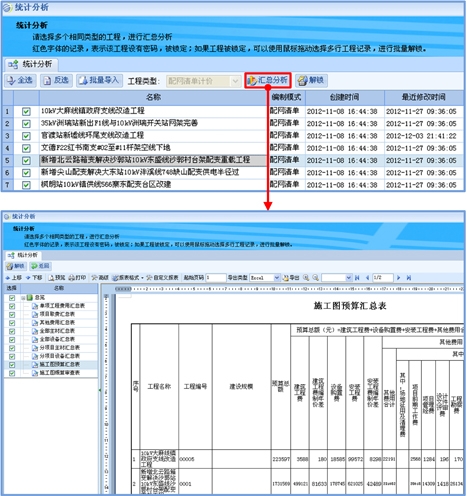Click the 上移 move-up toolbar item

(14, 278)
